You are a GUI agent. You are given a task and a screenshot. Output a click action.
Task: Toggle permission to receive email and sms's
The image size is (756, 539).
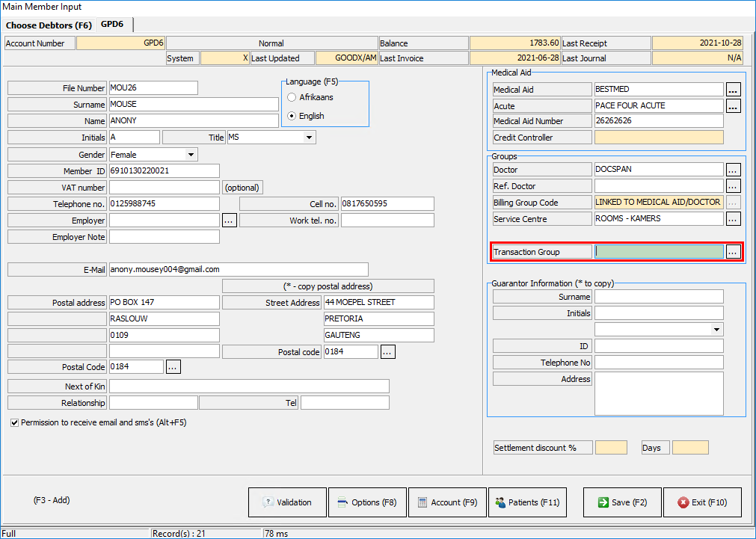pos(15,422)
